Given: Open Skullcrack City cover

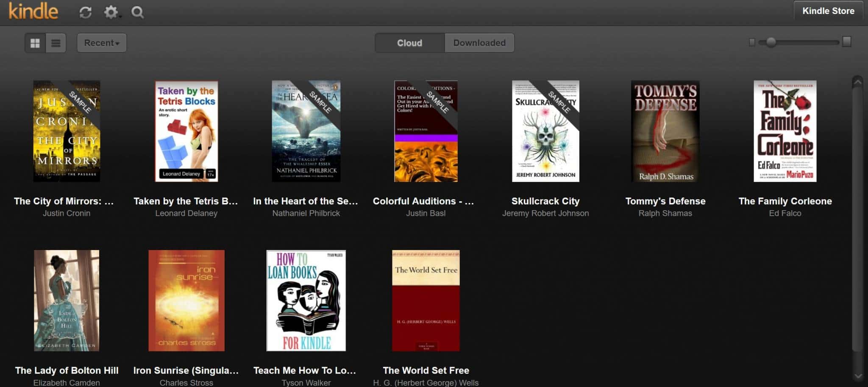Looking at the screenshot, I should pyautogui.click(x=545, y=131).
